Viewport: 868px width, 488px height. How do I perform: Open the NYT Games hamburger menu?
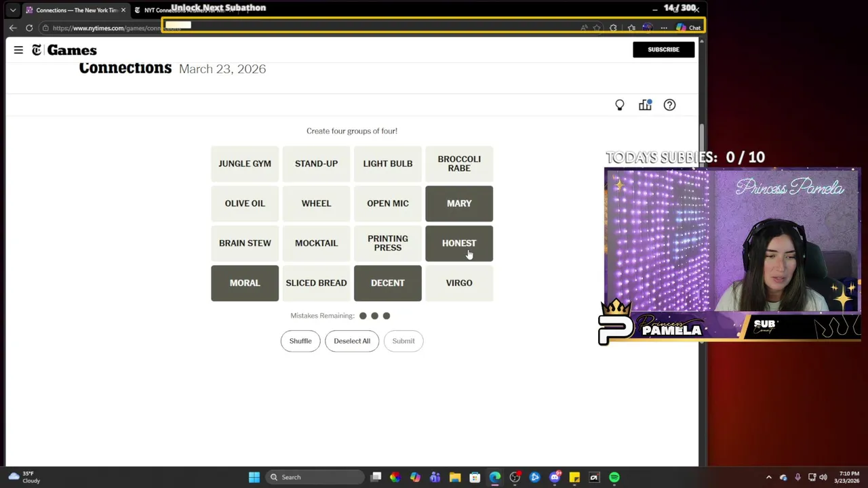click(18, 50)
